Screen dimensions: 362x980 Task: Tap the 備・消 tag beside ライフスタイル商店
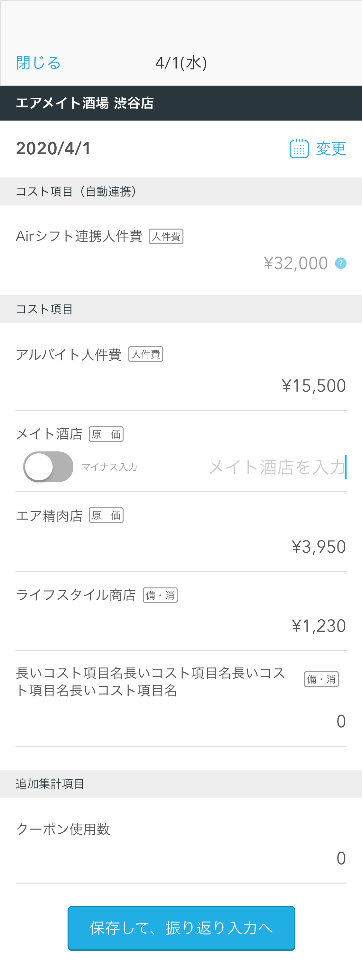pos(160,595)
